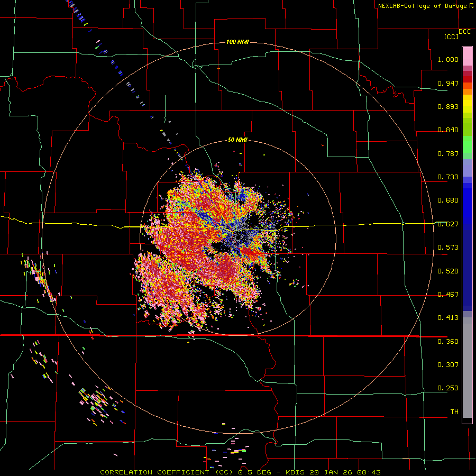This screenshot has height=476, width=476.
Task: Select the 0.413 legend value
Action: click(x=448, y=318)
